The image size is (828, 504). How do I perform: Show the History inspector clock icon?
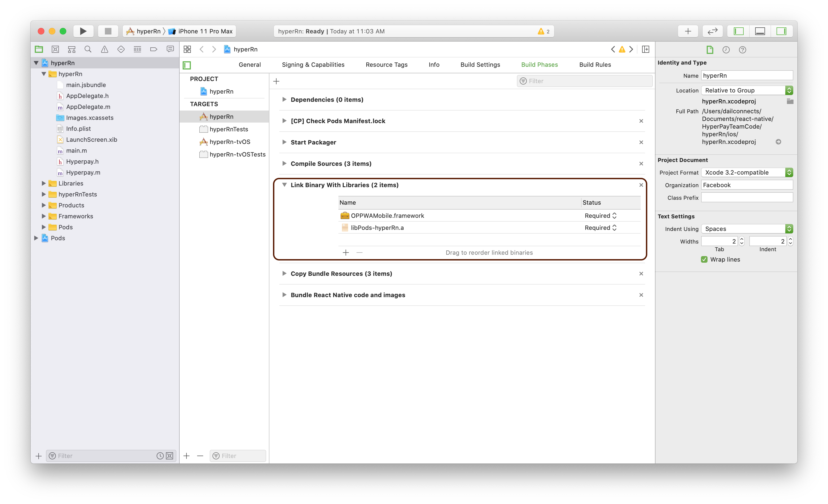coord(726,50)
